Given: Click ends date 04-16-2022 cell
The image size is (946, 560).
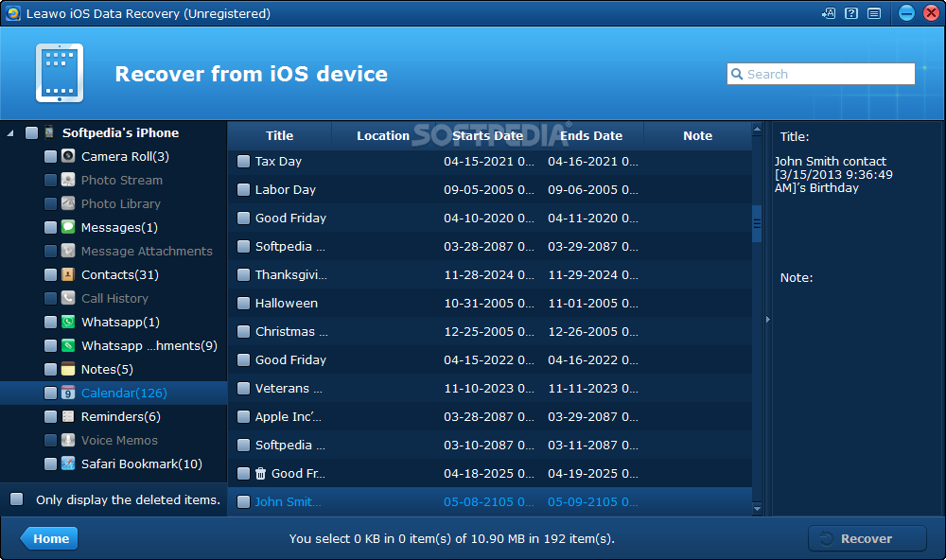Looking at the screenshot, I should (x=592, y=359).
